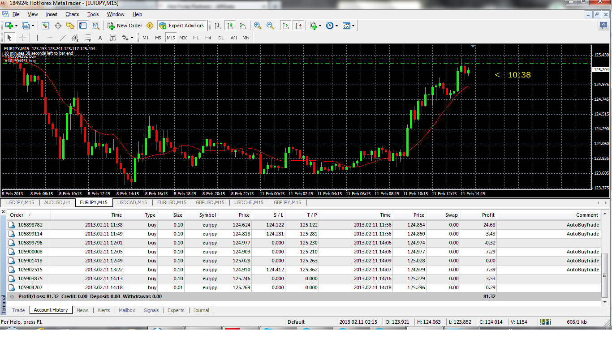This screenshot has height=364, width=612.
Task: Sort history by the Symbol column
Action: 201,215
